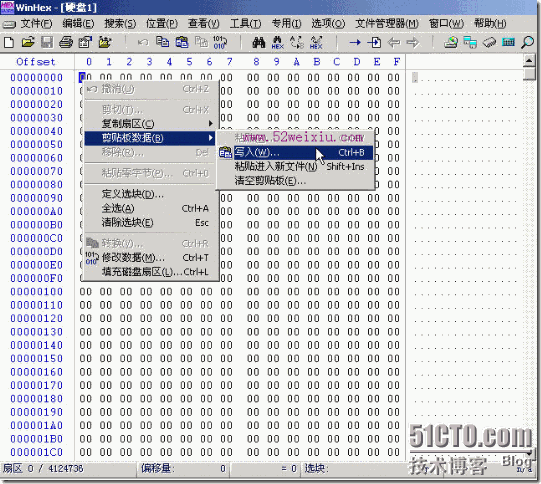541x484 pixels.
Task: Open the 窗口(W) menu
Action: coord(446,23)
